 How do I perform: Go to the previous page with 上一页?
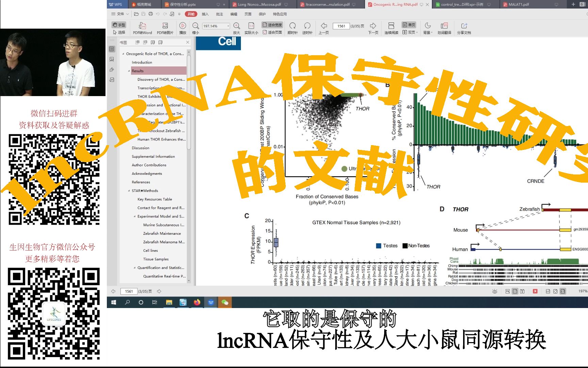[324, 29]
